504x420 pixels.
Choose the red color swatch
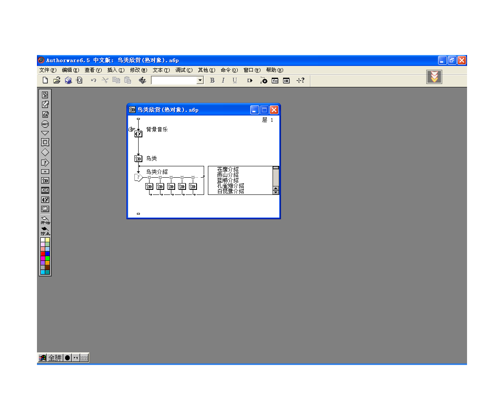coord(43,253)
